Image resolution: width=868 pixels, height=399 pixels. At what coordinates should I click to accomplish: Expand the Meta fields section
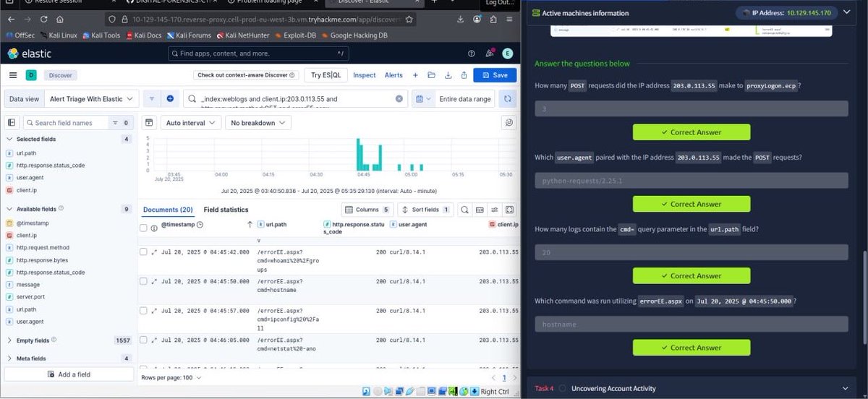(x=10, y=358)
